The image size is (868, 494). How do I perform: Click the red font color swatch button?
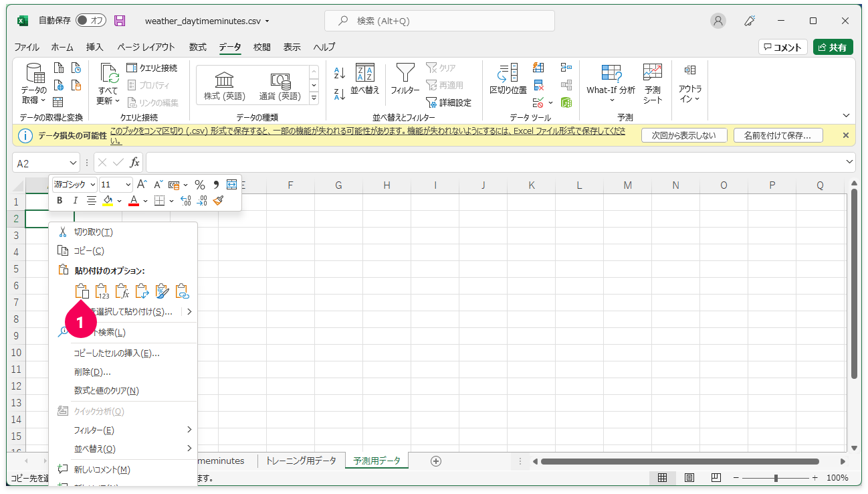134,201
